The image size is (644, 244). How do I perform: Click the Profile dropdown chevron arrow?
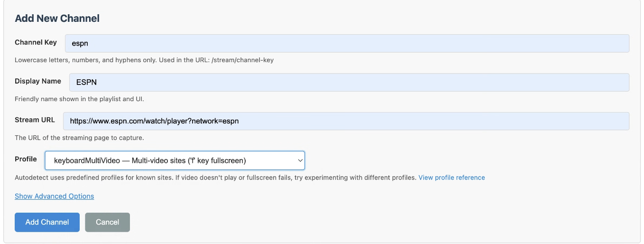(300, 160)
